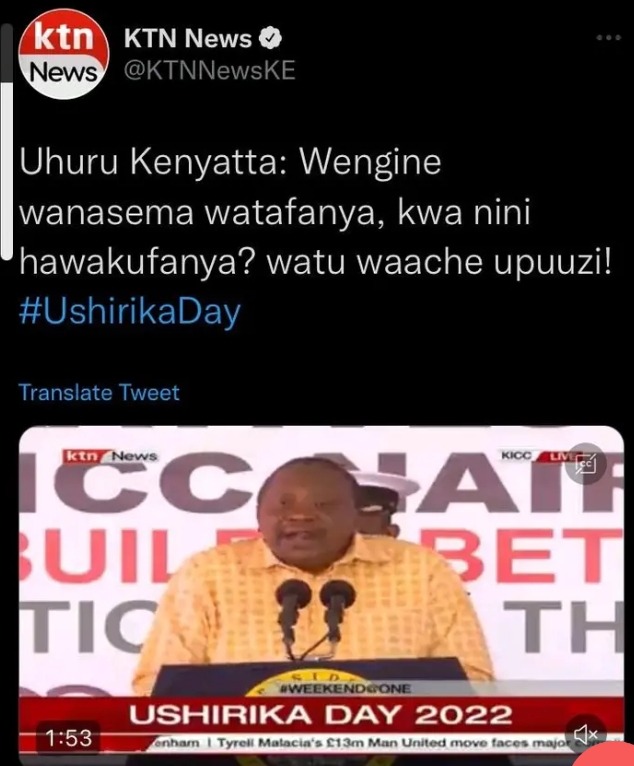Click the USHIRIKA DAY 2022 banner
The image size is (634, 766).
click(x=321, y=715)
